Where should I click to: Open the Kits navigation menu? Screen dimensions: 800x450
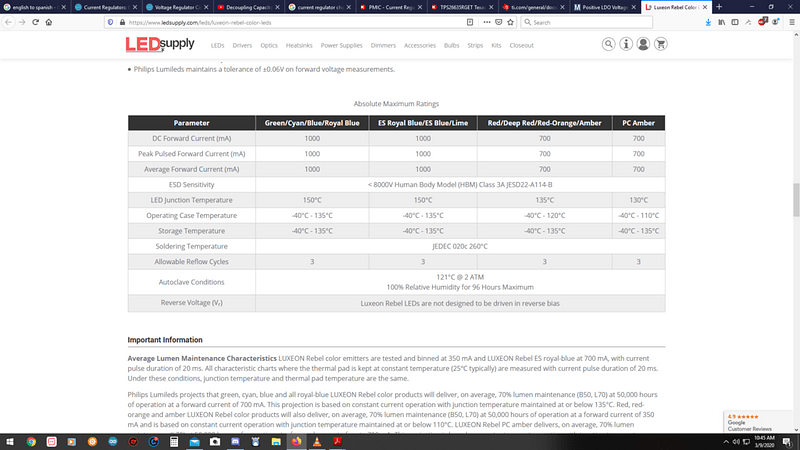click(x=496, y=45)
